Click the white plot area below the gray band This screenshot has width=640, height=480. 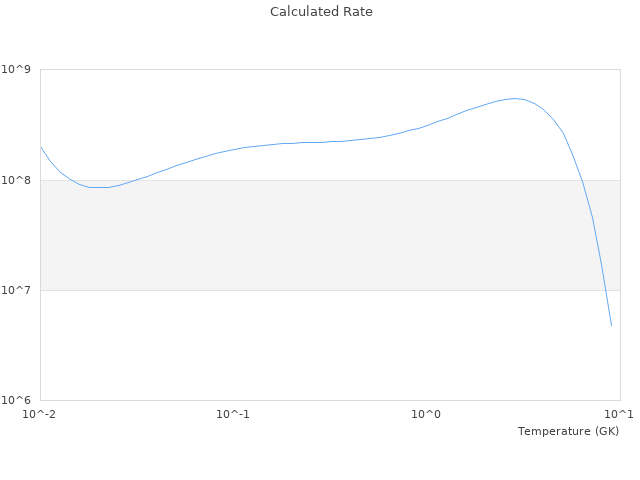point(330,345)
